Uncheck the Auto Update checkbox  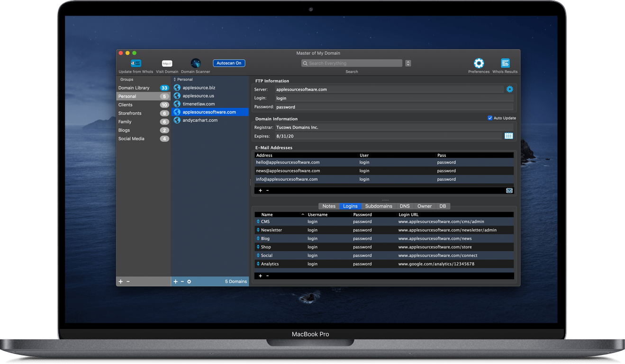(x=490, y=118)
